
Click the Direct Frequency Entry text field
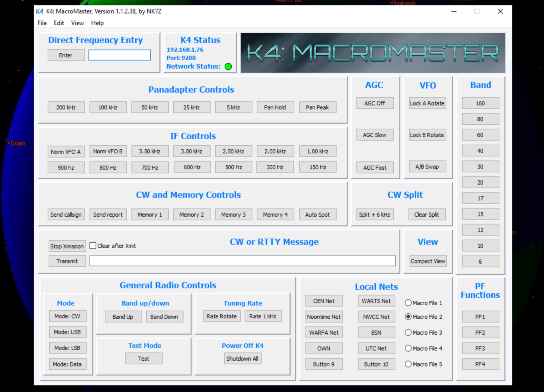[120, 55]
